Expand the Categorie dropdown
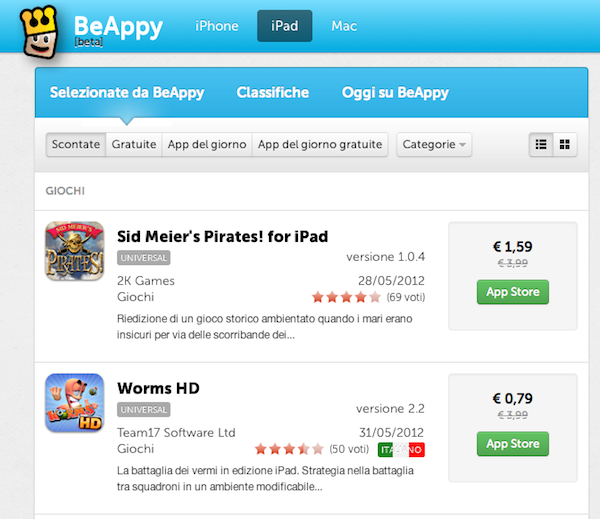Image resolution: width=600 pixels, height=519 pixels. pos(434,145)
